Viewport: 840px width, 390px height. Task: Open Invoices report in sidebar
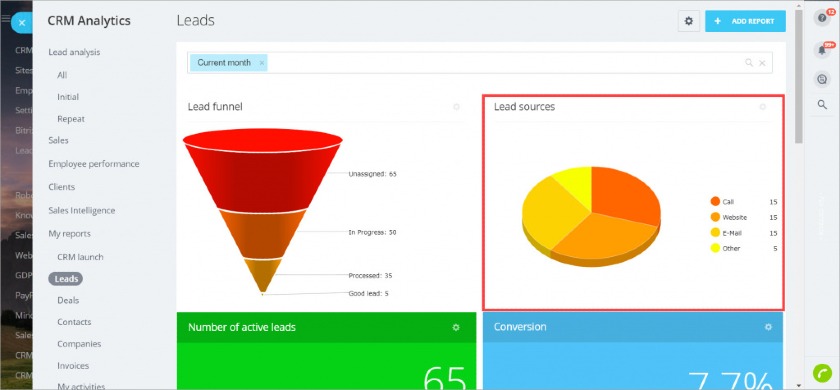73,366
